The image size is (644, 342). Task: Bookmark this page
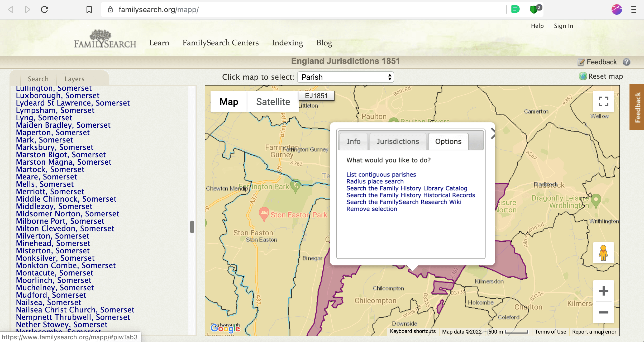[x=89, y=10]
